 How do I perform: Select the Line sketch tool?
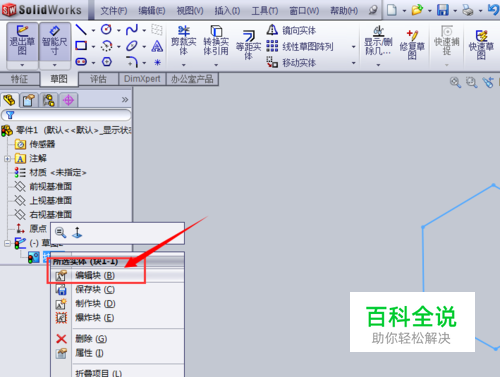[x=81, y=30]
